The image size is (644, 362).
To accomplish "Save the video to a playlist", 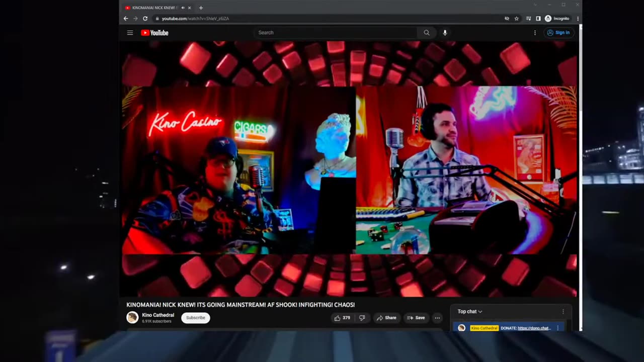I will (416, 318).
